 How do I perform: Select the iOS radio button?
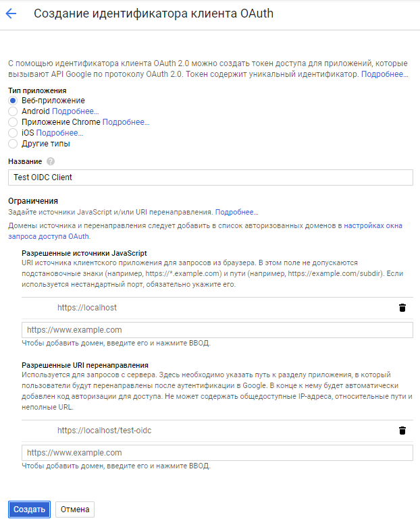(13, 133)
